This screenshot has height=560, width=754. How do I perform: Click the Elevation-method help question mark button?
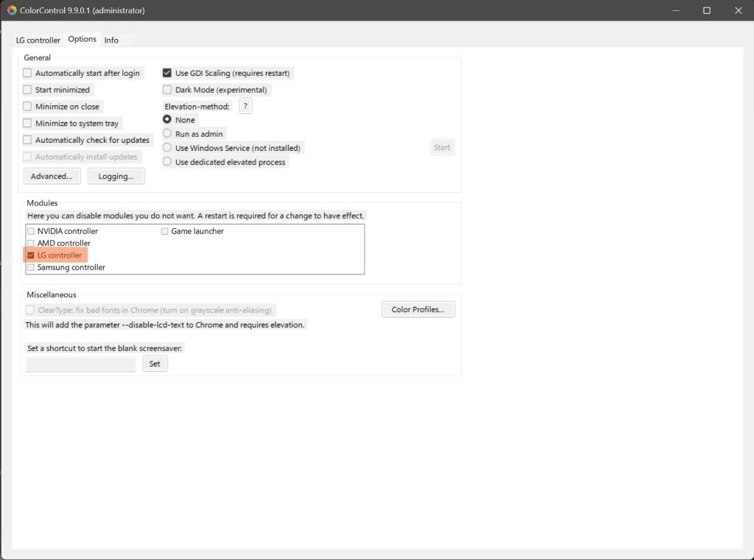tap(246, 106)
